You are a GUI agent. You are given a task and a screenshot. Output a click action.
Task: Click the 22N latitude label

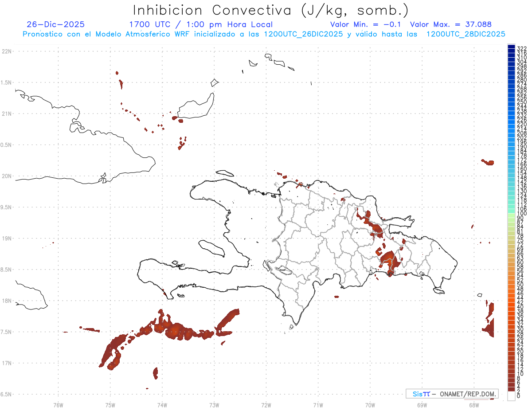7,51
